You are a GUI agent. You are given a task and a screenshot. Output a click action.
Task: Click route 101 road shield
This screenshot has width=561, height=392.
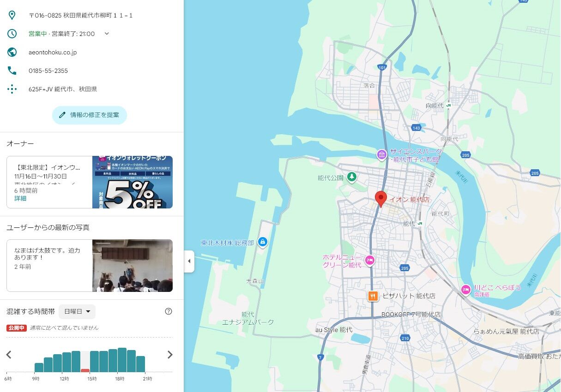click(x=381, y=67)
